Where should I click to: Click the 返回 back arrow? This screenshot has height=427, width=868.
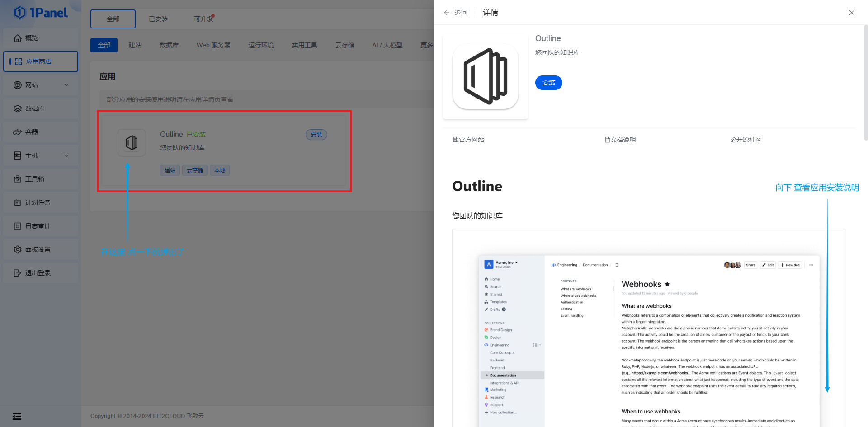pyautogui.click(x=447, y=13)
